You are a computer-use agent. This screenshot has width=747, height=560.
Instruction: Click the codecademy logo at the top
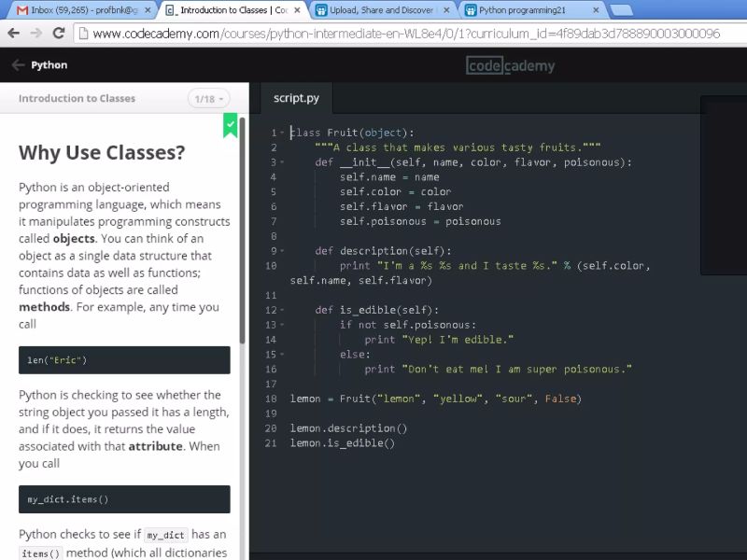point(510,65)
